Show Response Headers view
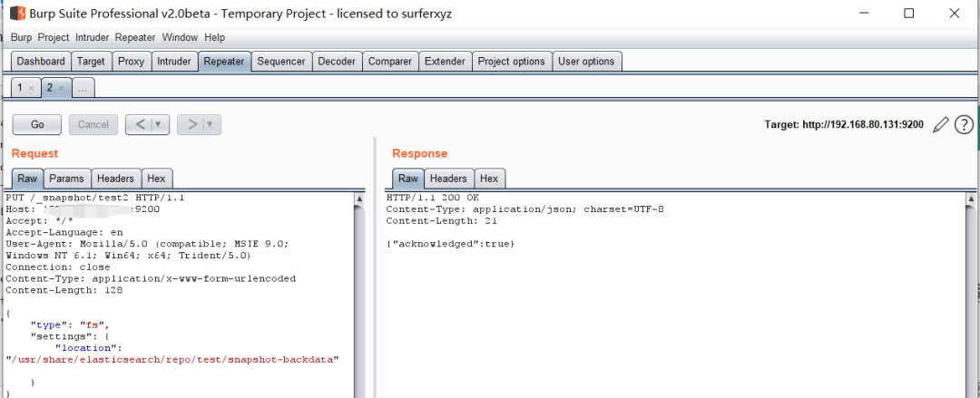 [x=448, y=179]
